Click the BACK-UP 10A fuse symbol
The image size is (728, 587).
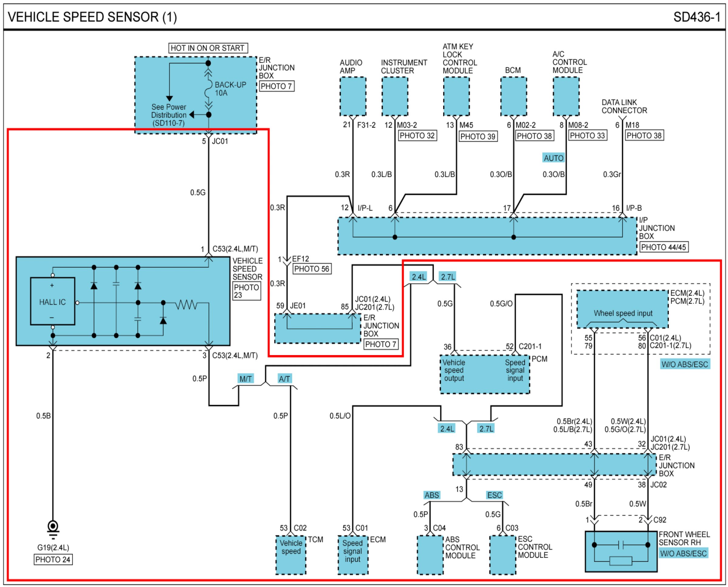(x=208, y=89)
